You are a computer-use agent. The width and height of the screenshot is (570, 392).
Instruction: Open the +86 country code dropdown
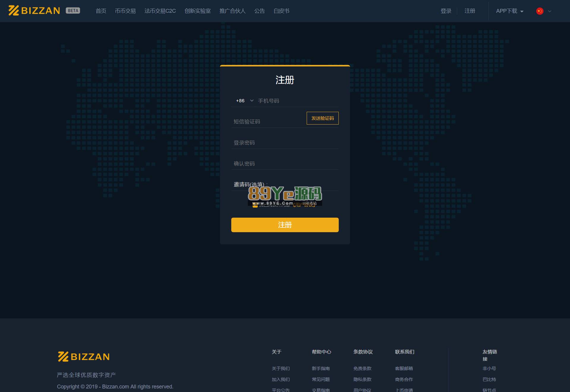[245, 101]
